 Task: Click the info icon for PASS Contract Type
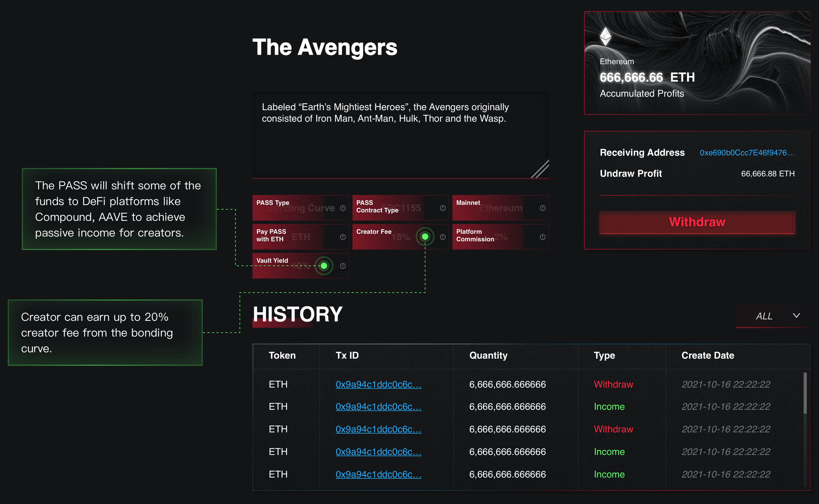click(x=442, y=208)
